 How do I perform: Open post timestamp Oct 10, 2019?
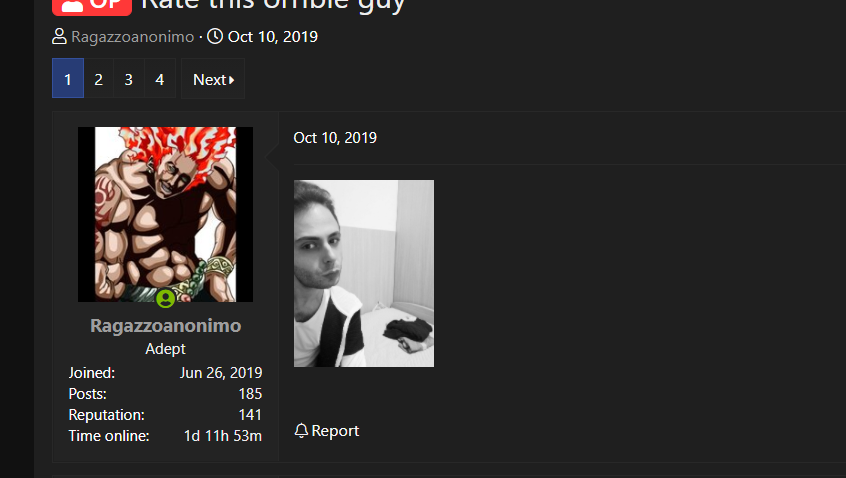tap(335, 138)
